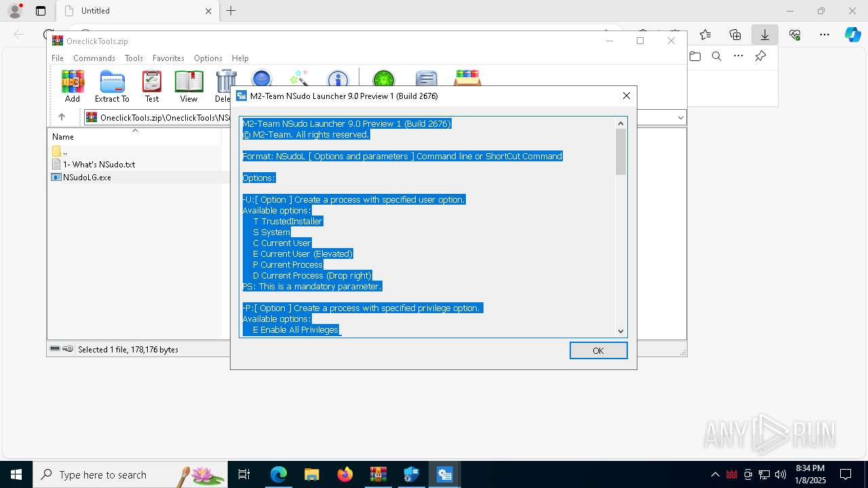Open the Copilot icon in Edge
This screenshot has width=868, height=488.
(x=852, y=35)
